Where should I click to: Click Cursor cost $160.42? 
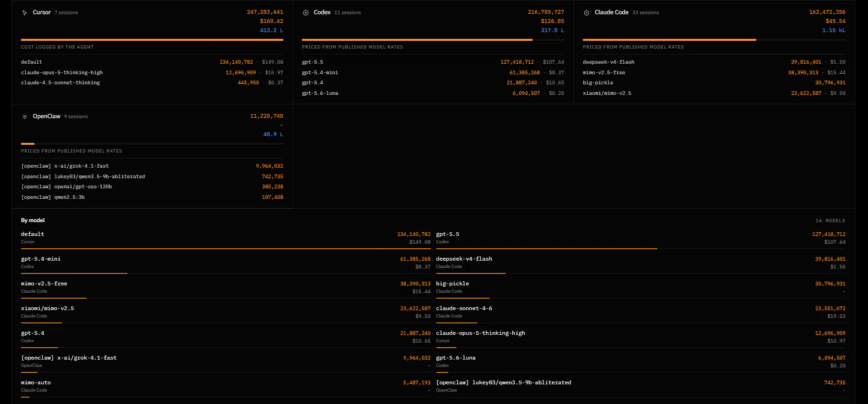(271, 21)
